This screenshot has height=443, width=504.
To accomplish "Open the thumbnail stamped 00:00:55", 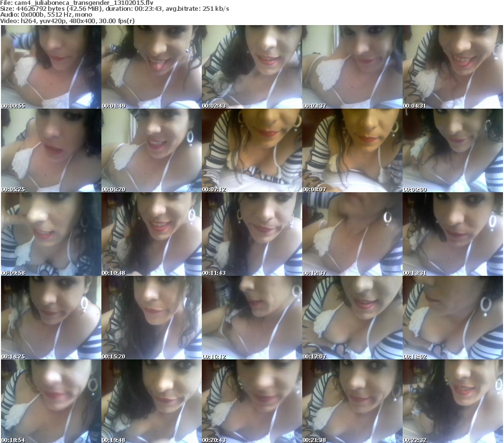I will click(51, 67).
